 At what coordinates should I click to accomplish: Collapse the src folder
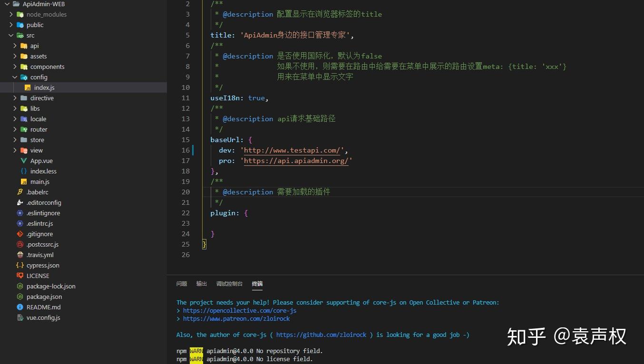coord(11,35)
